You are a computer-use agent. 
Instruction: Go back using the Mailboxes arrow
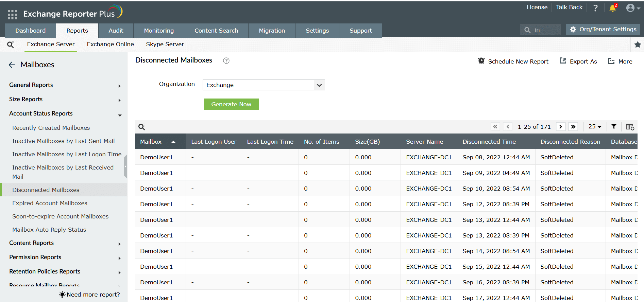pos(12,65)
